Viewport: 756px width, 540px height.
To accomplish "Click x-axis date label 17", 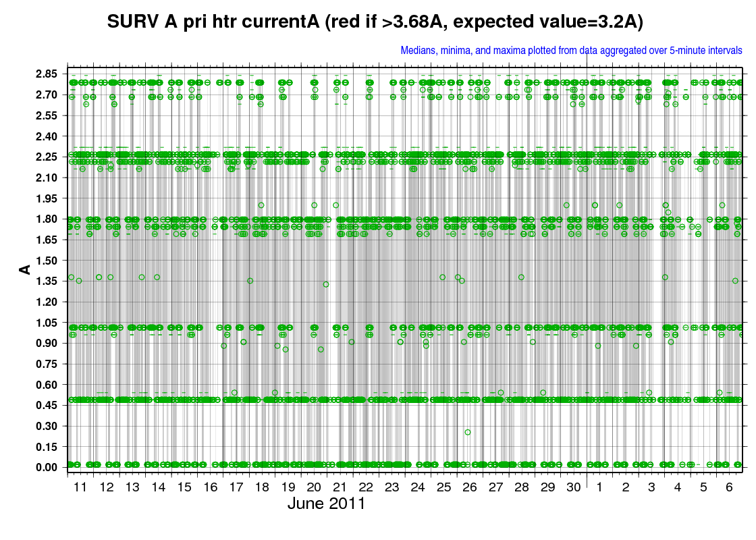I will pyautogui.click(x=236, y=487).
